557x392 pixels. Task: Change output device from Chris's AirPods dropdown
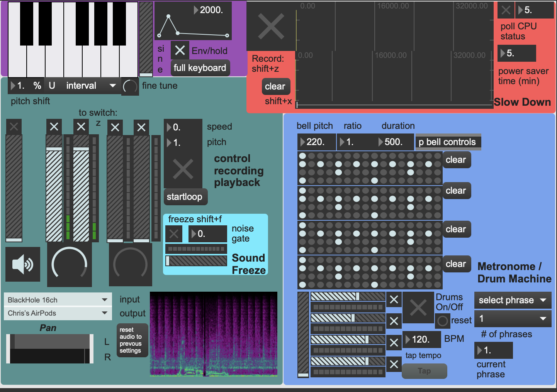pos(57,313)
